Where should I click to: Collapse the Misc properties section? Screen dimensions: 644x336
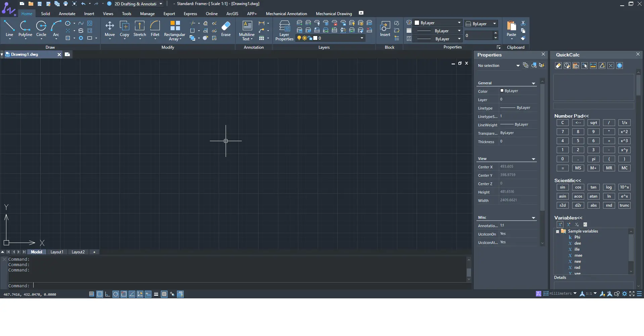(x=533, y=218)
